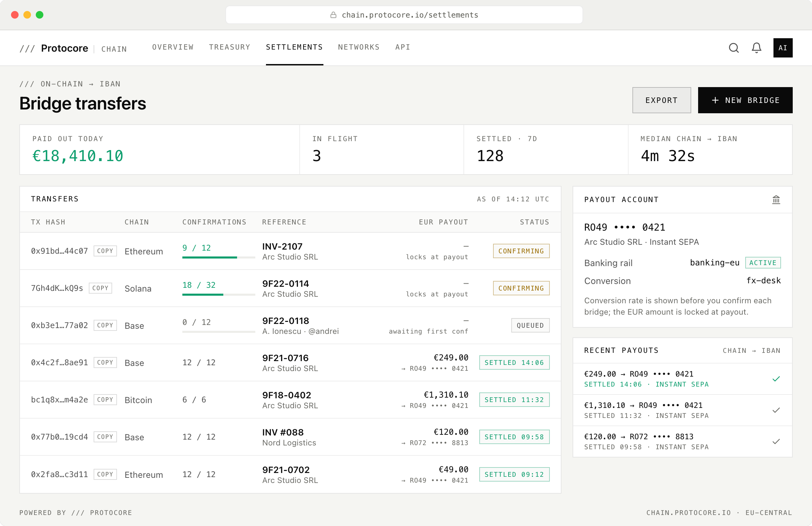Click CONFIRMING status for INV-2107
Viewport: 812px width, 526px height.
[521, 251]
